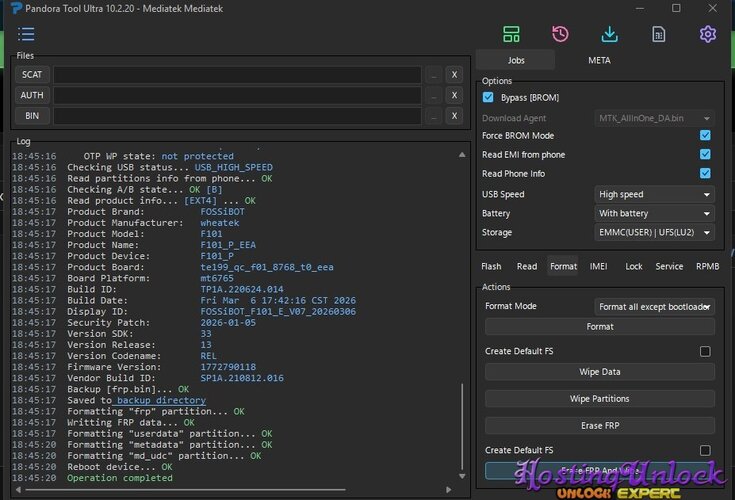
Task: Open the USB Speed dropdown
Action: point(654,194)
